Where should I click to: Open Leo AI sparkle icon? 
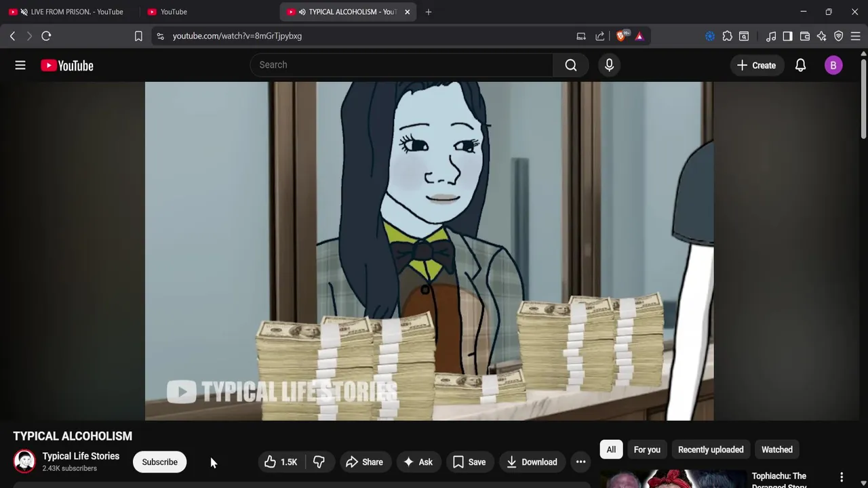pyautogui.click(x=822, y=36)
